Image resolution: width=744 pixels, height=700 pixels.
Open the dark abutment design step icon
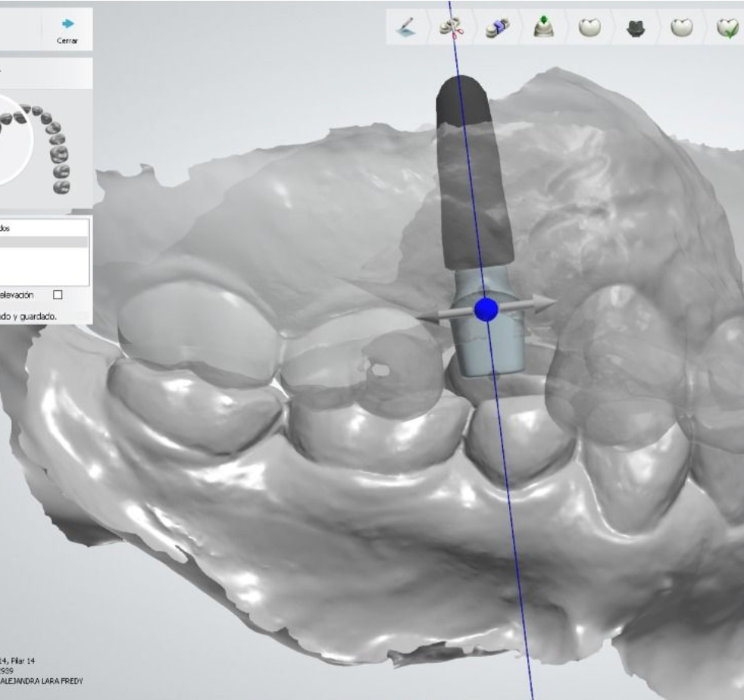[634, 27]
